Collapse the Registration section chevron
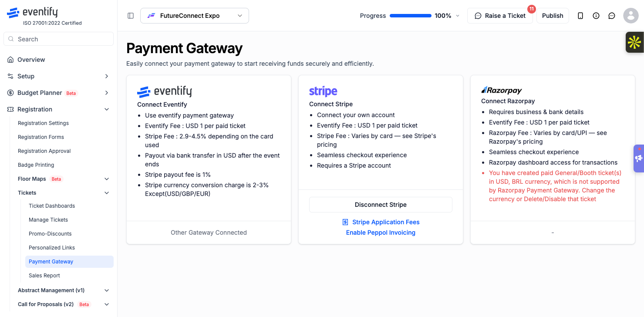This screenshot has width=644, height=317. 107,109
